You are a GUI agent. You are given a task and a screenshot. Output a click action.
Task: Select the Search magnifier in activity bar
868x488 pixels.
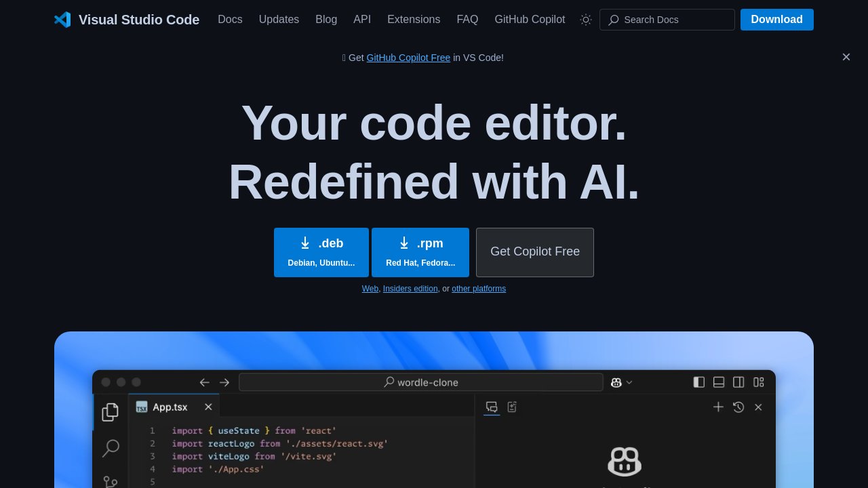[x=111, y=448]
